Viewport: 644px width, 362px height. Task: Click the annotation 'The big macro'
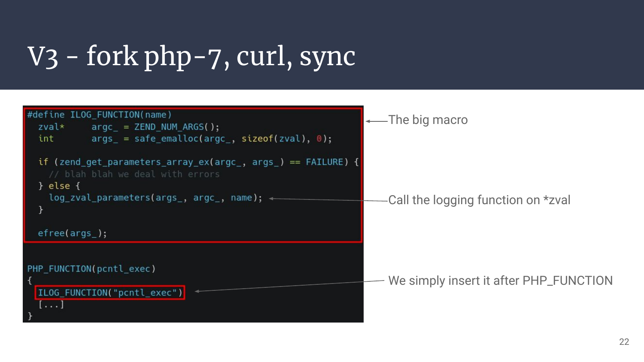pos(428,120)
